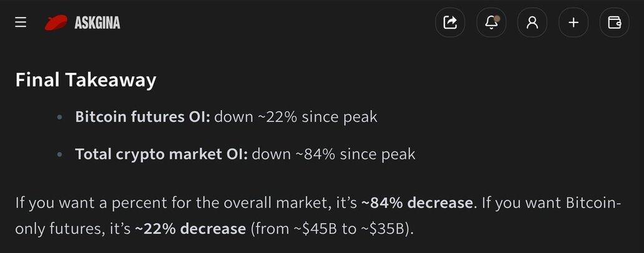Click the bold '~22% decrease' text
This screenshot has height=253, width=644.
point(190,229)
